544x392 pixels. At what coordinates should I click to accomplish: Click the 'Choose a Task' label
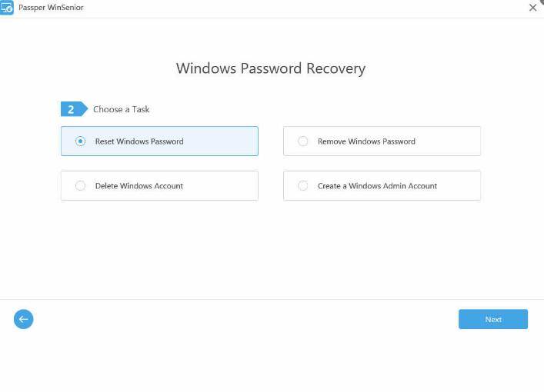pos(121,109)
